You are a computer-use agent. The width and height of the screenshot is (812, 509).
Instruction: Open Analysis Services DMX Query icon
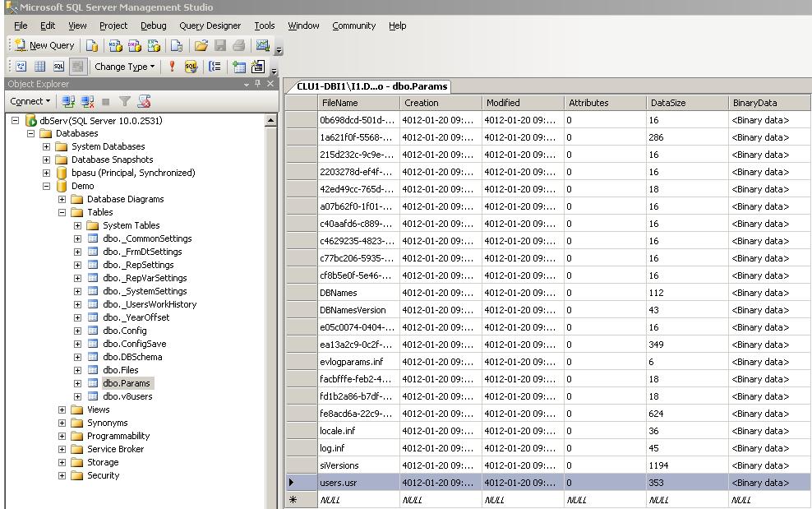tap(135, 45)
